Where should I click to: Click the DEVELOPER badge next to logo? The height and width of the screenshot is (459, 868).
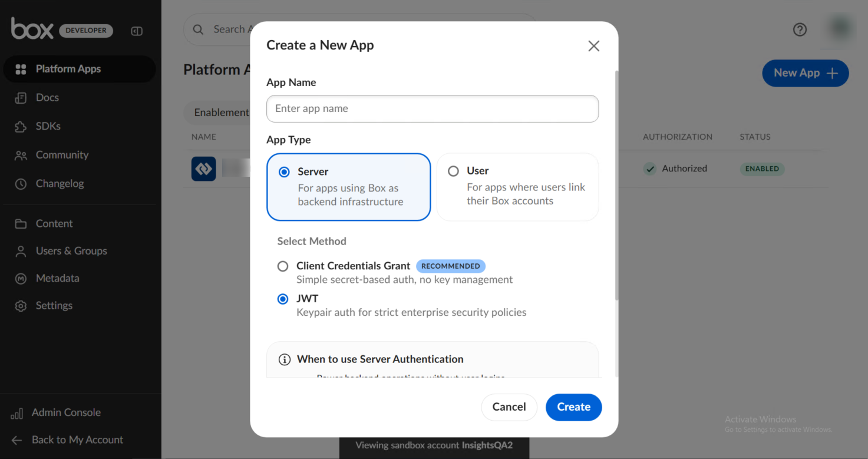click(86, 31)
